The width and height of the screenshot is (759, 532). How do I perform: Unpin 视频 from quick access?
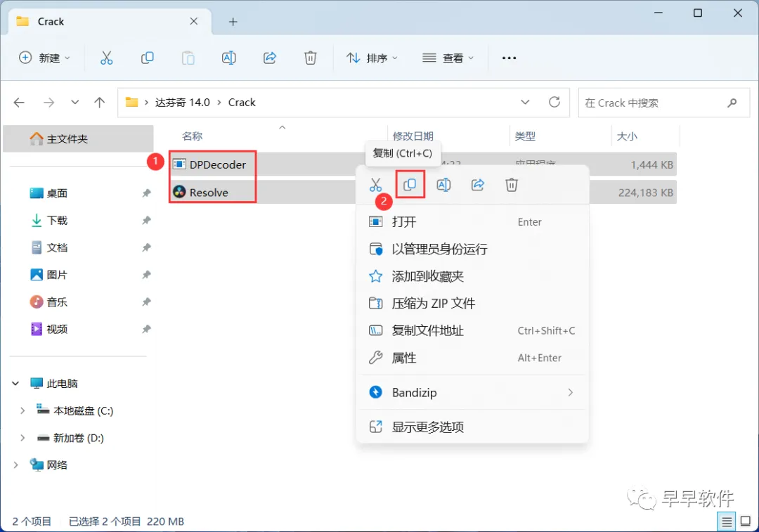pyautogui.click(x=146, y=329)
